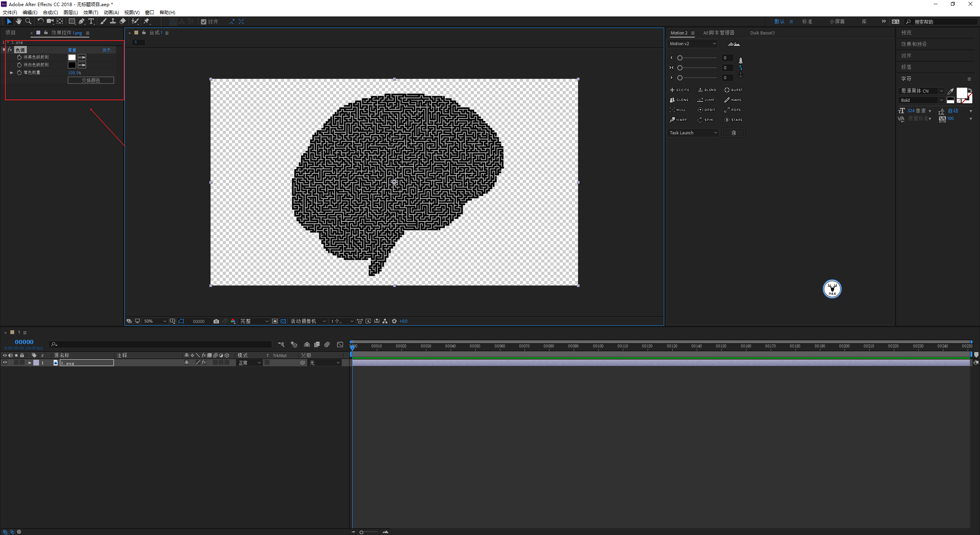
Task: Select the Hand tool in the toolbar
Action: pos(19,21)
